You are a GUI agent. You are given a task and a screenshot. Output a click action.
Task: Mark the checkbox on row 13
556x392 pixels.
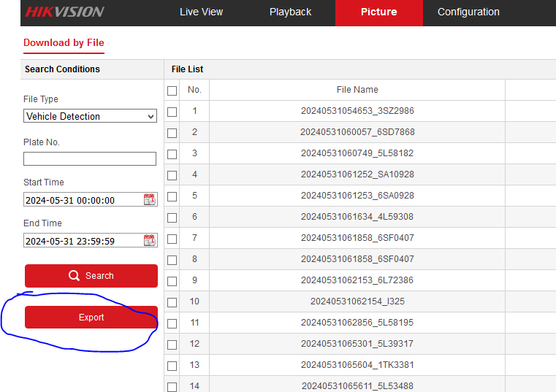point(172,366)
